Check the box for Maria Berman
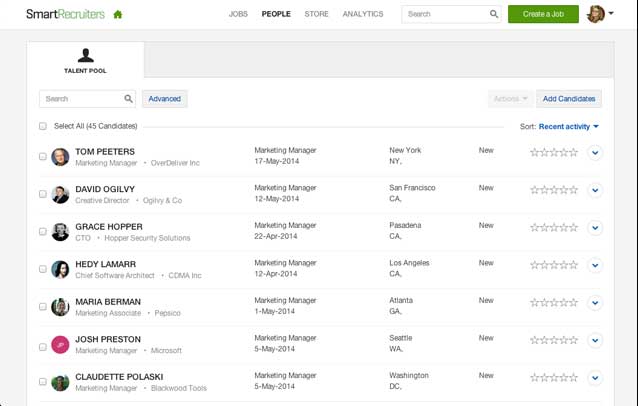Viewport: 638px width, 406px height. (43, 306)
